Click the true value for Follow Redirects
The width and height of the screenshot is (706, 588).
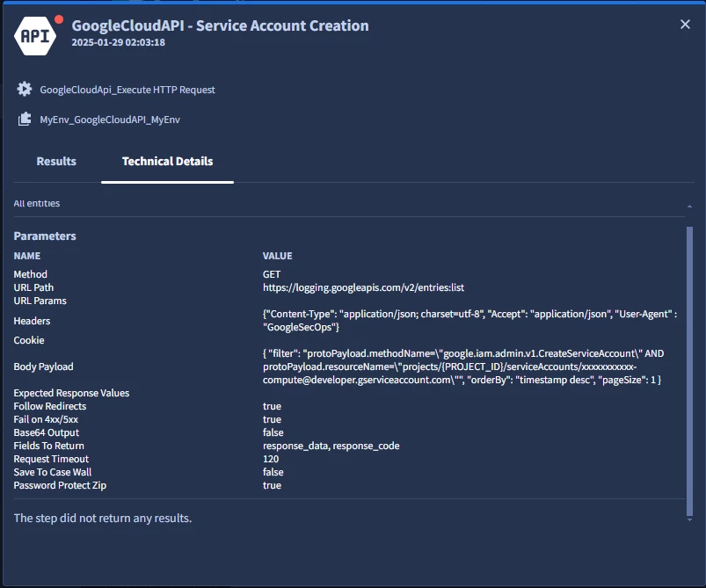click(272, 406)
